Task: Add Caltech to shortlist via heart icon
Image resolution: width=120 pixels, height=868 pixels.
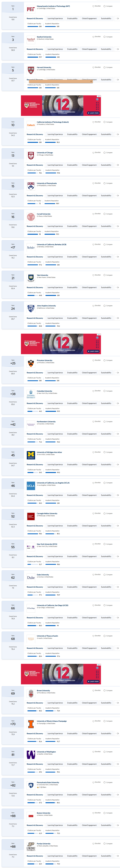Action: (93, 122)
